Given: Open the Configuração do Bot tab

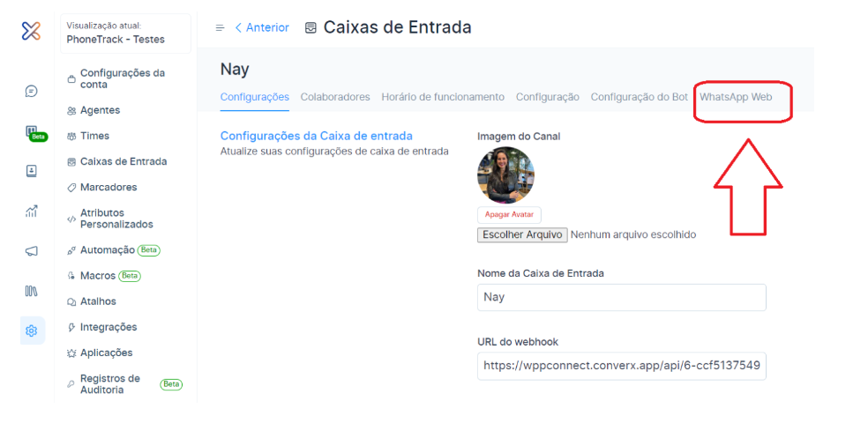Looking at the screenshot, I should tap(639, 97).
